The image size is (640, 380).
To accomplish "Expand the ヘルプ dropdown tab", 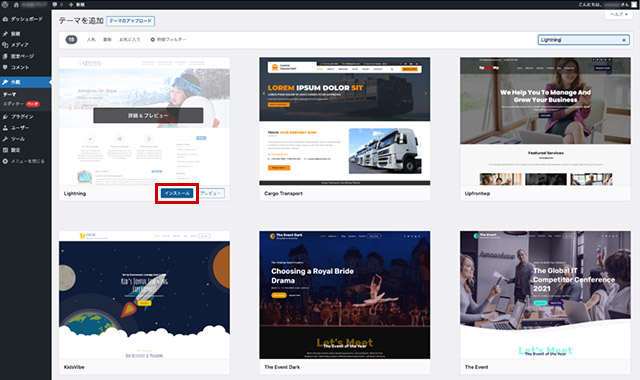I will point(619,14).
